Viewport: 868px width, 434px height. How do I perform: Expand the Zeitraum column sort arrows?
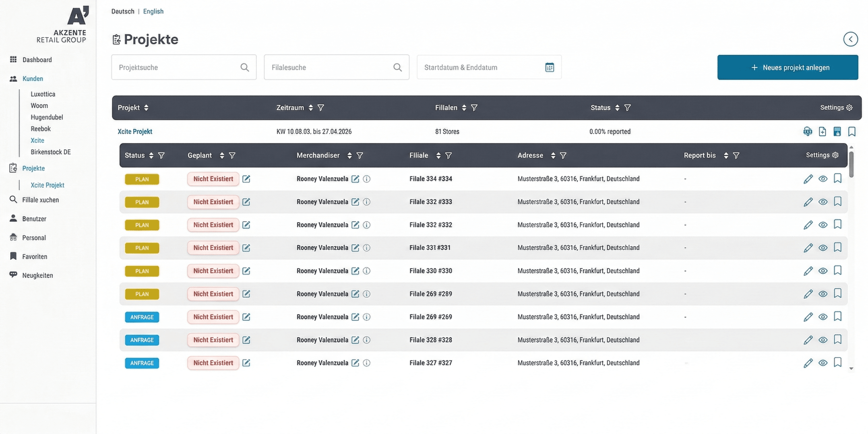click(311, 108)
